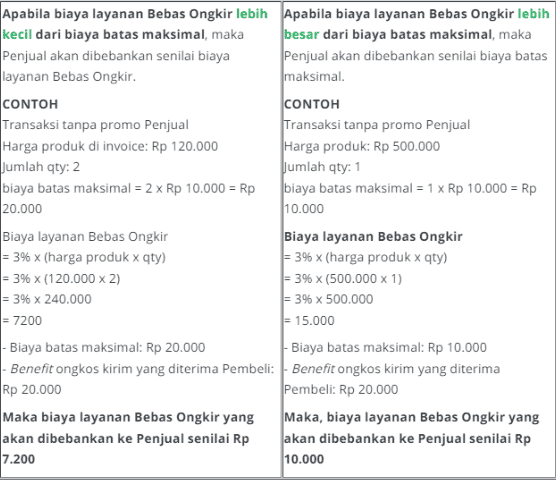Click "Harga produk di invoice: Rp 120.000" line
Viewport: 556px width, 480px height.
click(x=110, y=146)
